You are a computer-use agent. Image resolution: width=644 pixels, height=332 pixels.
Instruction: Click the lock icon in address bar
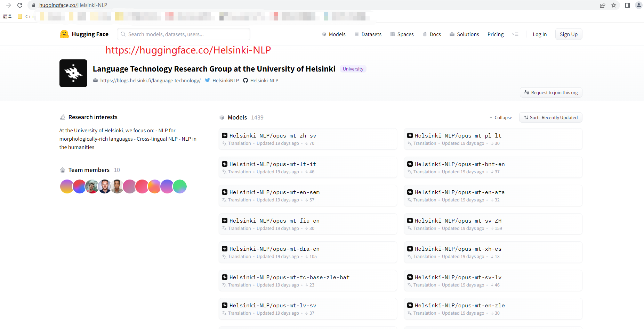pos(34,5)
